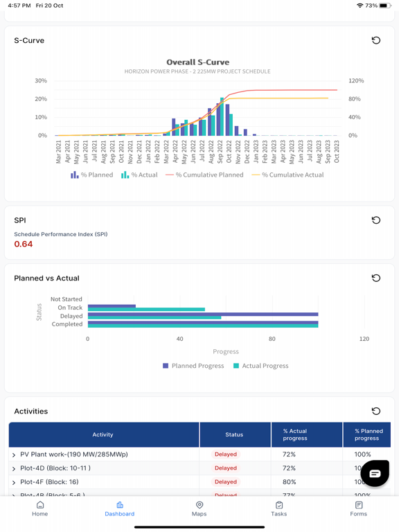Open the chat support bubble
Screen dimensions: 399x532
pyautogui.click(x=375, y=473)
